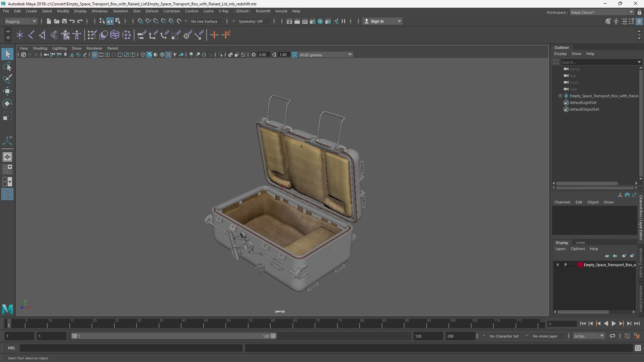The image size is (644, 362).
Task: Open the 24 fps frame rate dropdown
Action: (589, 336)
